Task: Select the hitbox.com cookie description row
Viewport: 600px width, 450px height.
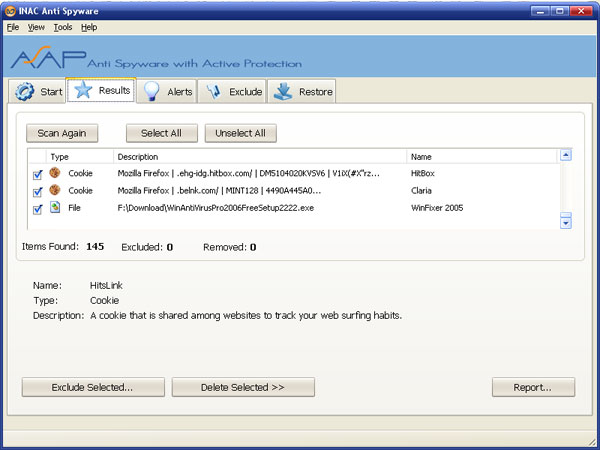Action: [x=249, y=173]
